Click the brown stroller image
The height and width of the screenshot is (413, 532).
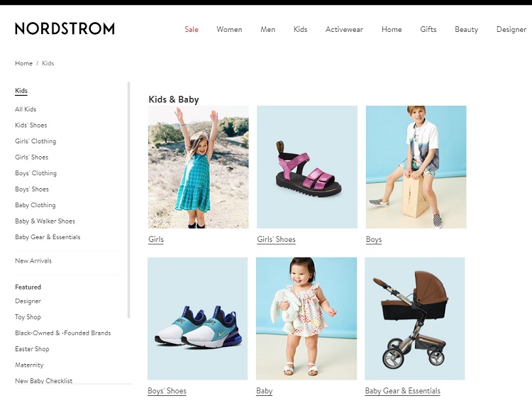(415, 319)
